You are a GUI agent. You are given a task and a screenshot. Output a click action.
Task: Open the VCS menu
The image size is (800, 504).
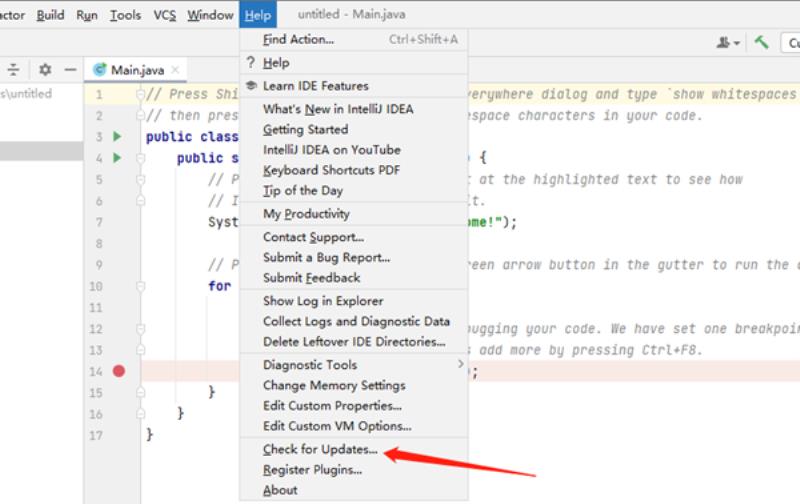[x=165, y=15]
